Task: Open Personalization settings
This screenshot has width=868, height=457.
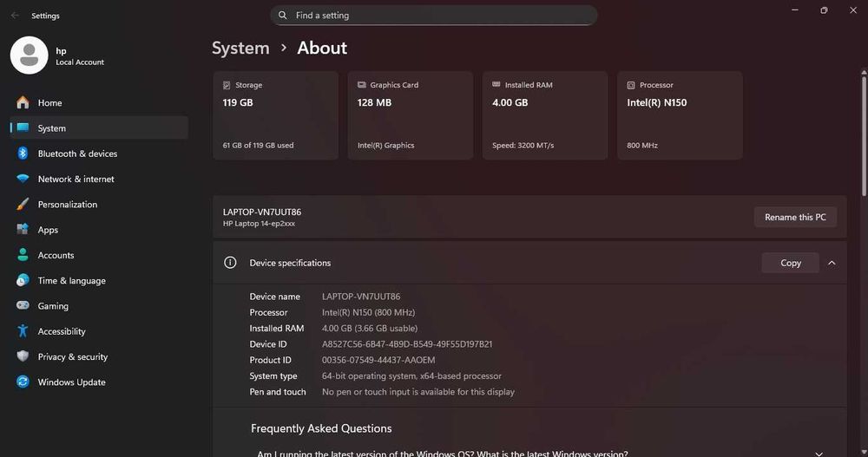Action: coord(99,204)
